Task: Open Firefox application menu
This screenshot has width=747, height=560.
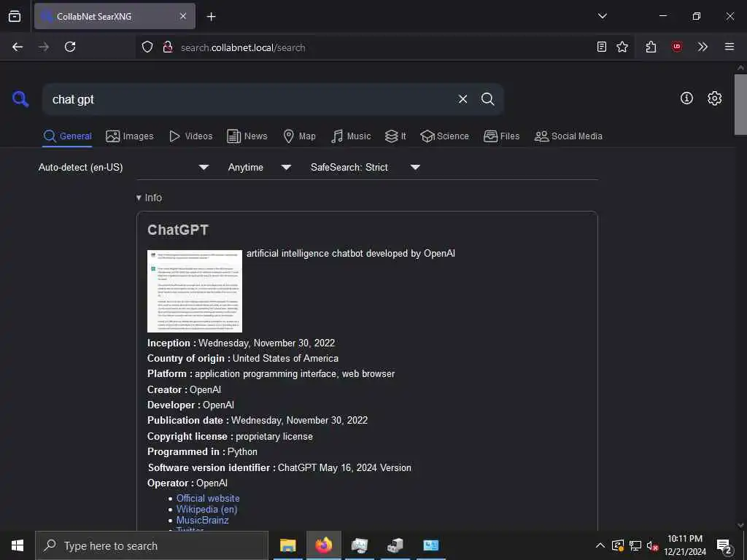Action: coord(729,47)
